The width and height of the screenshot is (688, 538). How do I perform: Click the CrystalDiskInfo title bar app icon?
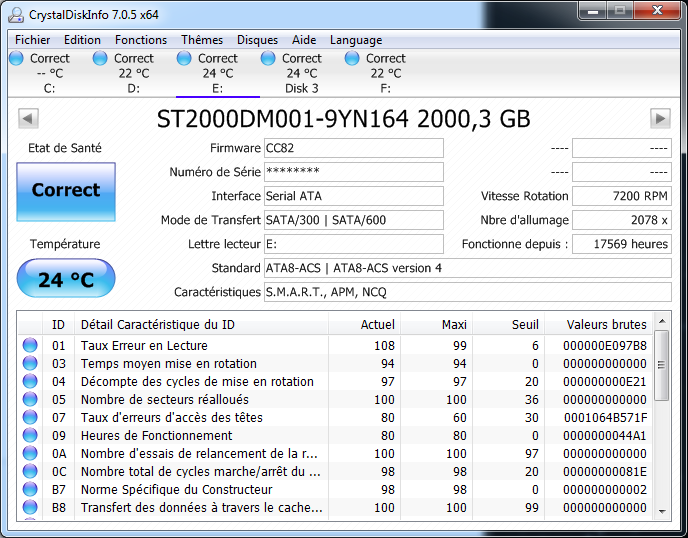click(x=16, y=15)
